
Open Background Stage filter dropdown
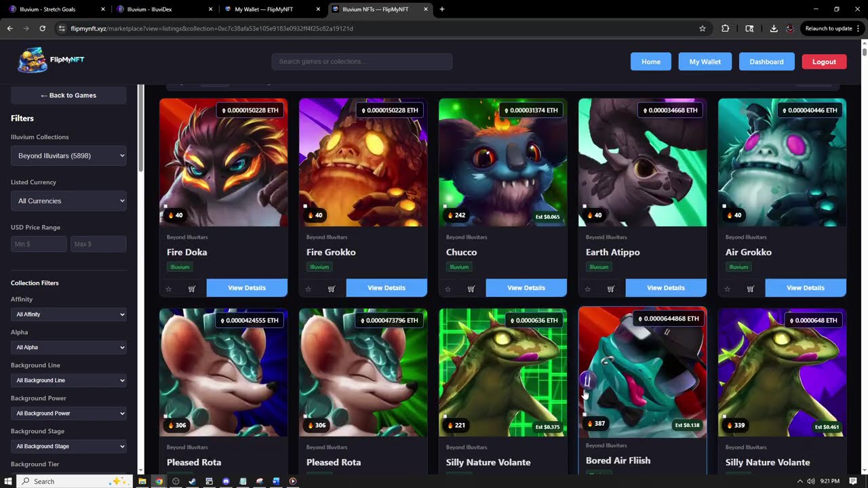[68, 447]
